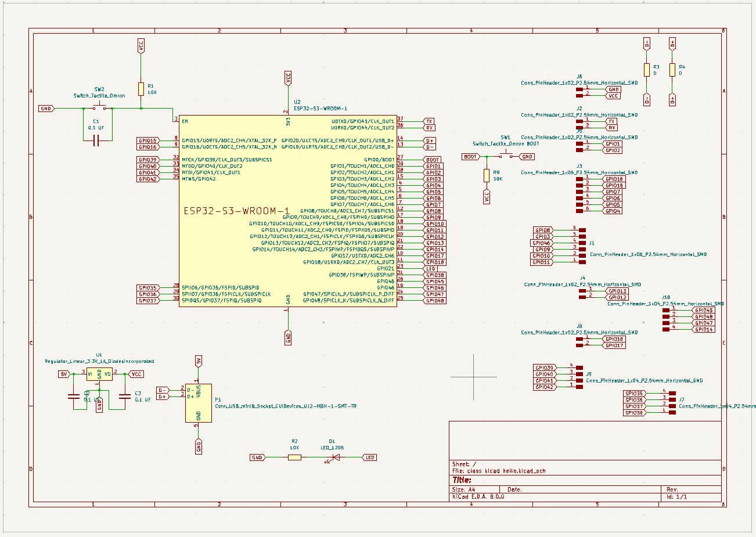Screen dimensions: 756x537
Task: Select the C2 capacitor symbol
Action: (74, 397)
